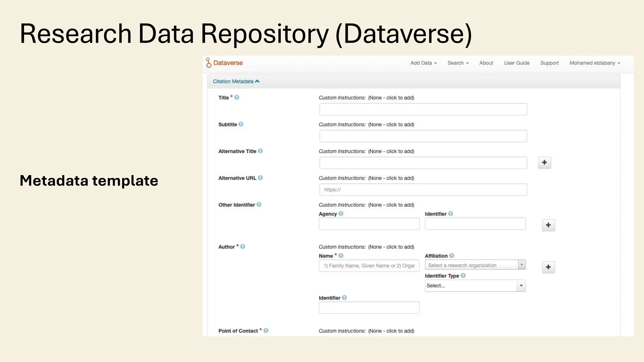Screen dimensions: 644x362
Task: Click help icon beside Agency label
Action: [x=341, y=214]
